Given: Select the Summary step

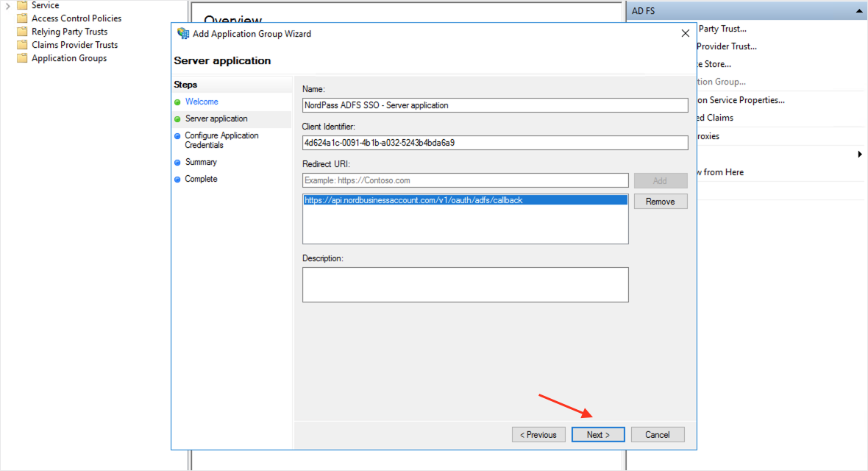Looking at the screenshot, I should coord(201,163).
